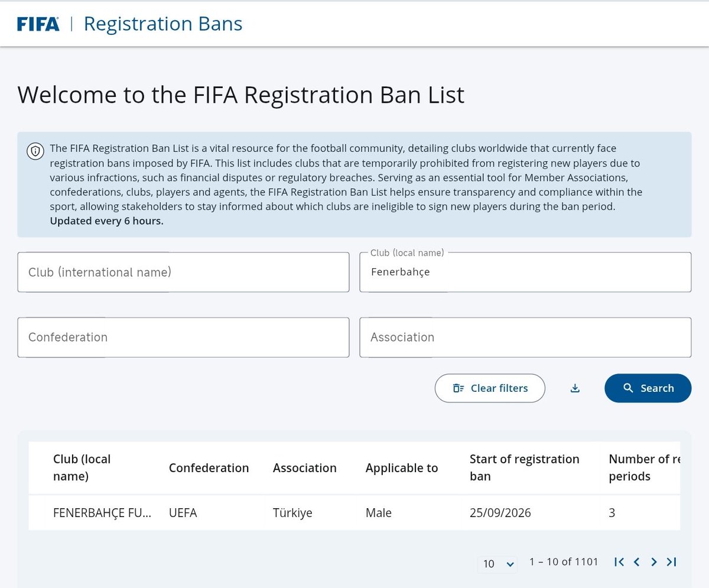Click the Male cell
709x588 pixels.
[379, 513]
